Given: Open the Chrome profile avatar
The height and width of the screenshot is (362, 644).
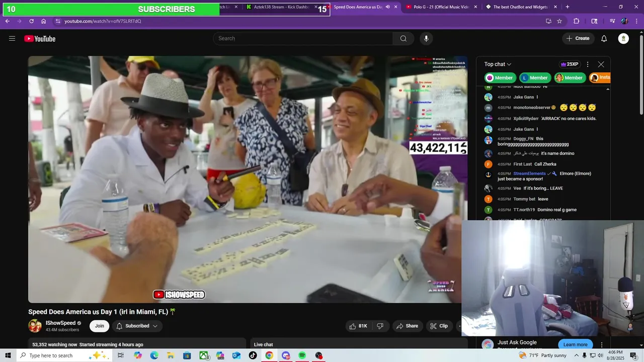Looking at the screenshot, I should click(624, 21).
